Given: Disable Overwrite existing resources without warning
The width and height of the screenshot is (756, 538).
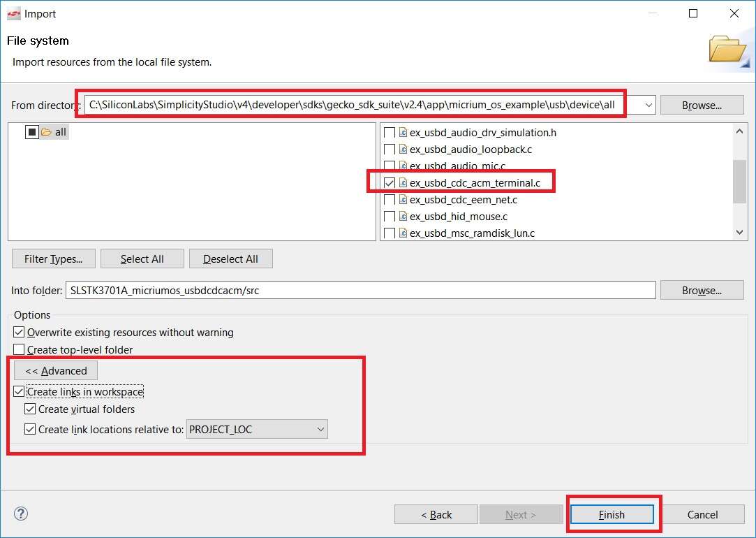Looking at the screenshot, I should [19, 332].
